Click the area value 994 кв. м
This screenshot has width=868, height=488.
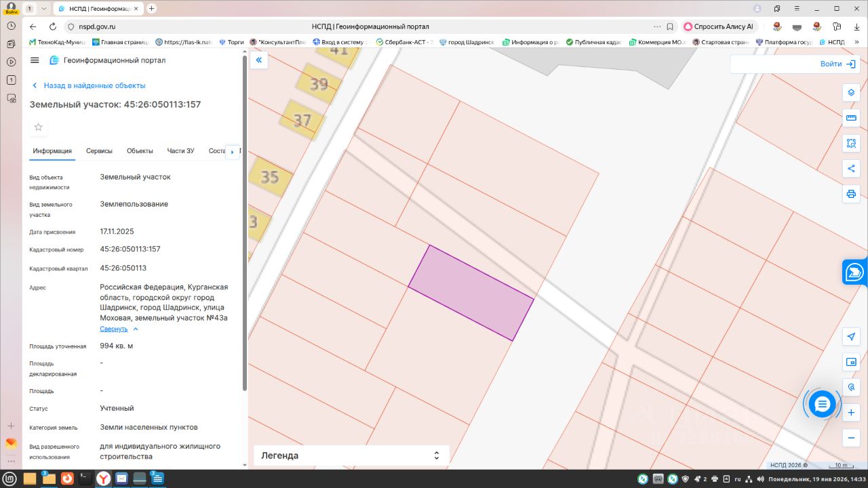(x=117, y=346)
